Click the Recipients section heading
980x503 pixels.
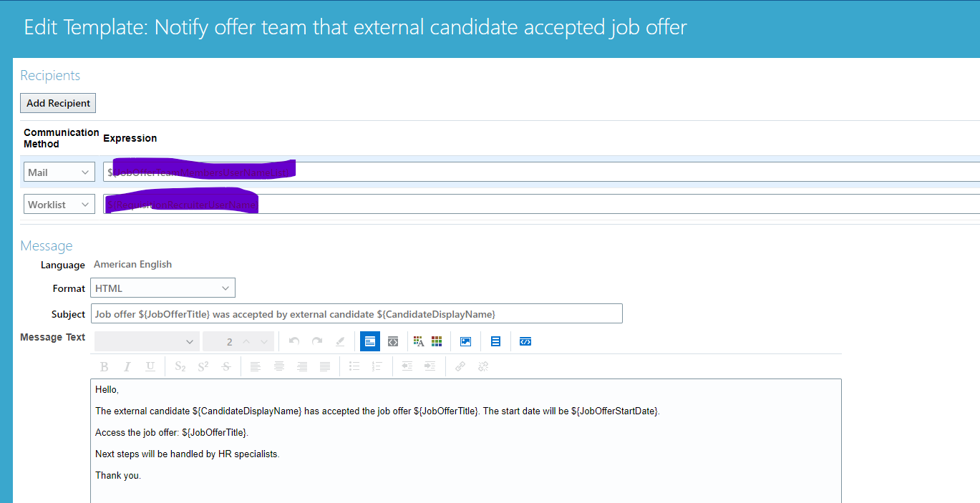point(50,75)
